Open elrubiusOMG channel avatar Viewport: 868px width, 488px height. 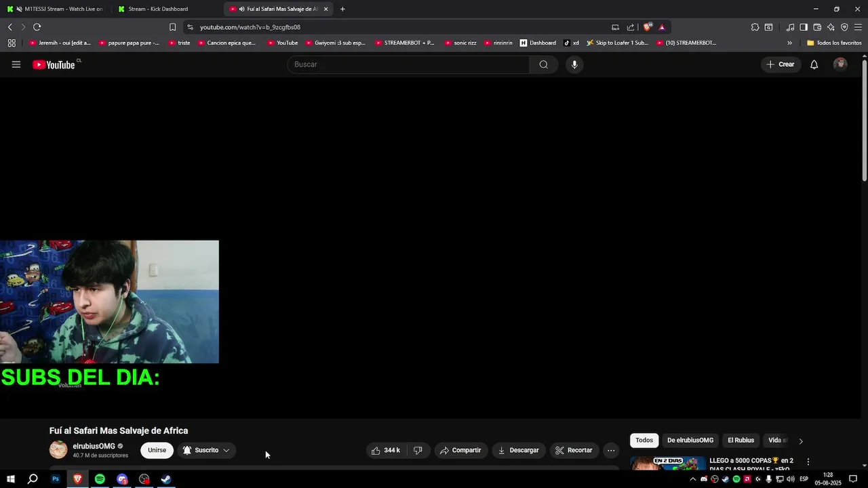click(58, 450)
